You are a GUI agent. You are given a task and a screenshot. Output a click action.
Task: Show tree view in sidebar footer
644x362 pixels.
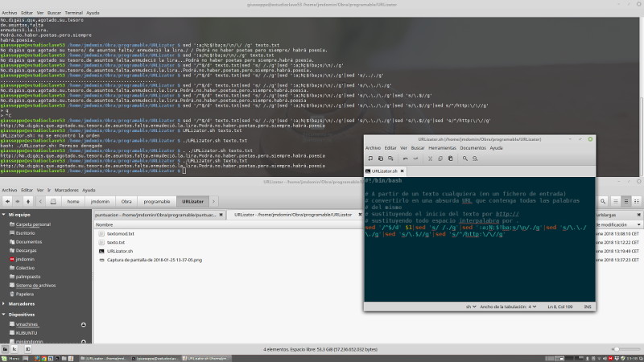click(x=14, y=349)
